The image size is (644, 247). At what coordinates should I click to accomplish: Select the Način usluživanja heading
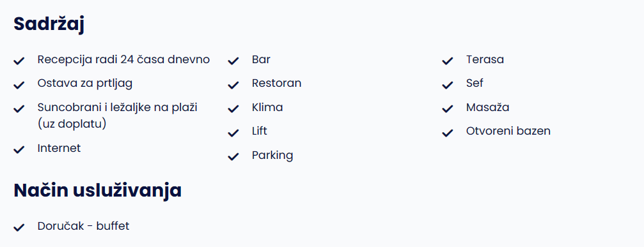pos(98,190)
